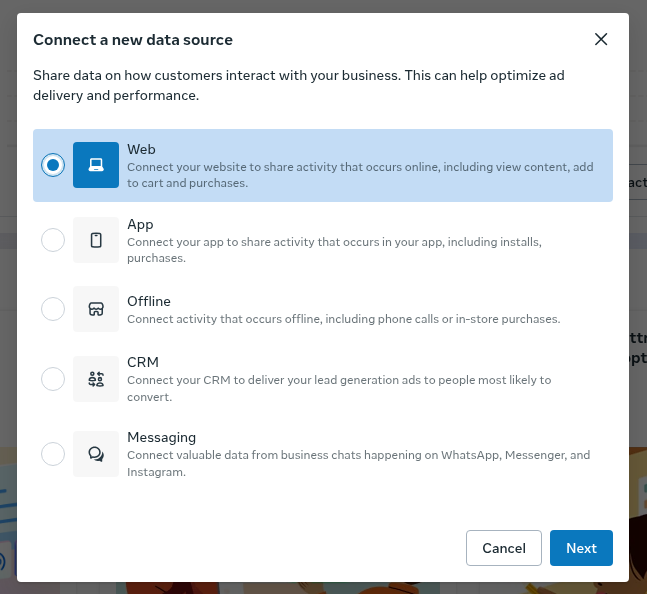This screenshot has width=647, height=594.
Task: Click the 'App' option title
Action: pos(140,225)
